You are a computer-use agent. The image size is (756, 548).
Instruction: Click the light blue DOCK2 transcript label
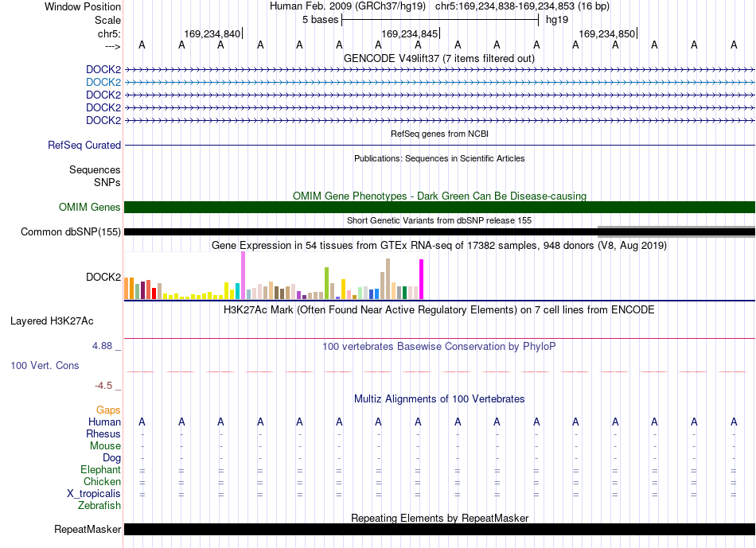pos(103,83)
